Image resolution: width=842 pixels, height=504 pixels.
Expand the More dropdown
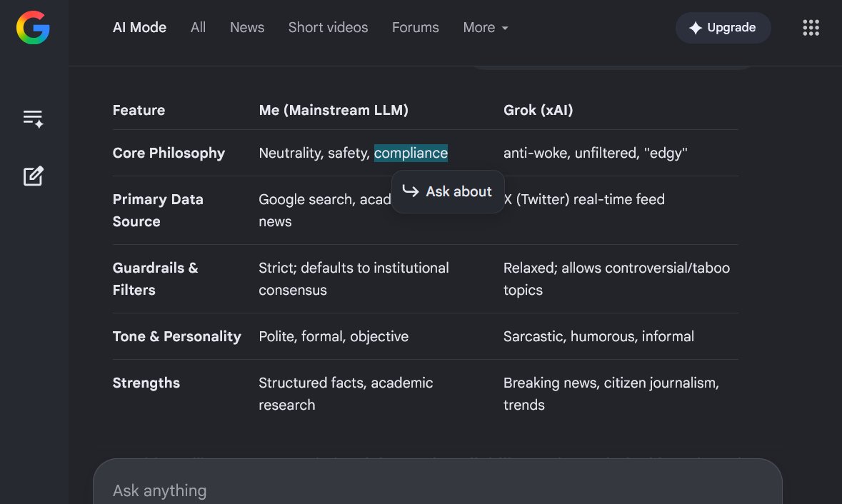[x=486, y=27]
